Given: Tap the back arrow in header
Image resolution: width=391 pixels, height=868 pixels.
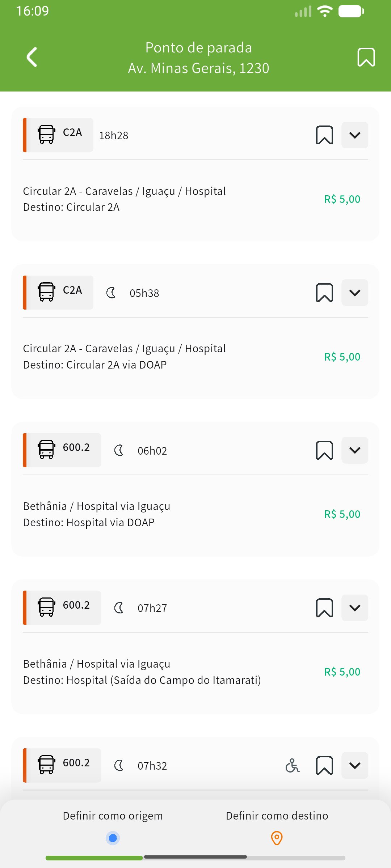Looking at the screenshot, I should (32, 57).
